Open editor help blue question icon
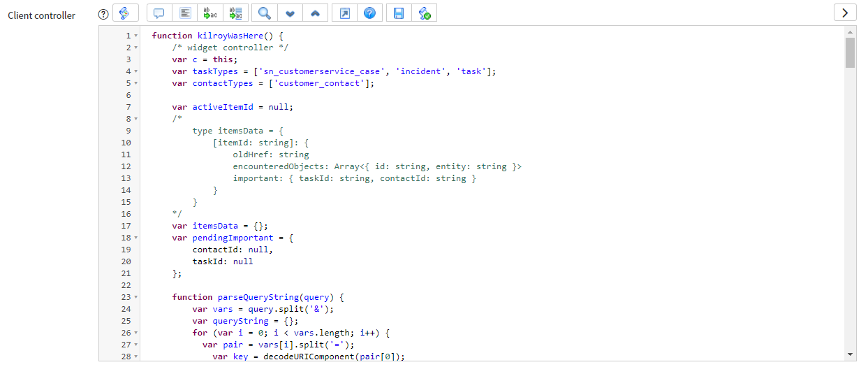This screenshot has height=367, width=868. tap(370, 13)
